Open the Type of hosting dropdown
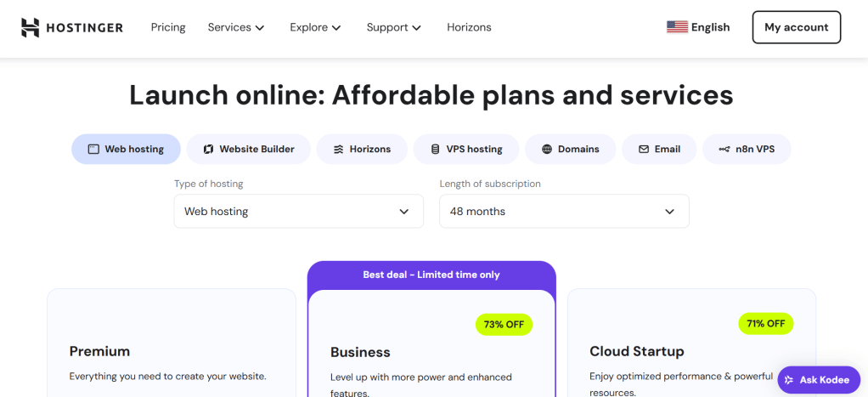The image size is (868, 397). click(298, 211)
